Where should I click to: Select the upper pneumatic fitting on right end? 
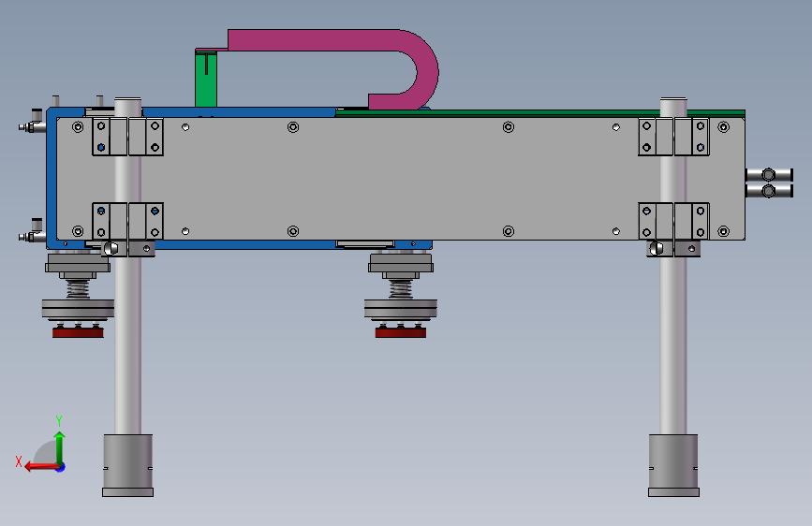click(769, 175)
